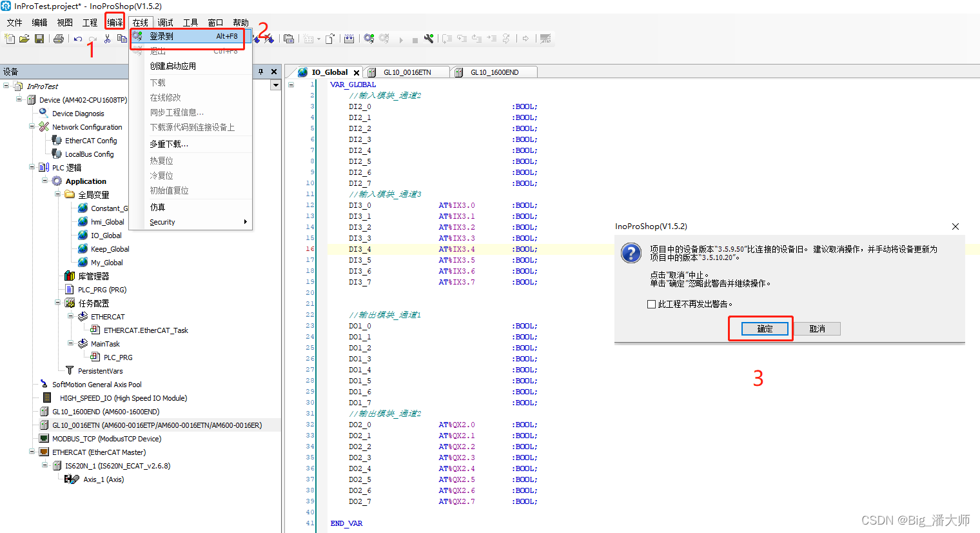
Task: Collapse the 全局变量 folder
Action: 58,194
